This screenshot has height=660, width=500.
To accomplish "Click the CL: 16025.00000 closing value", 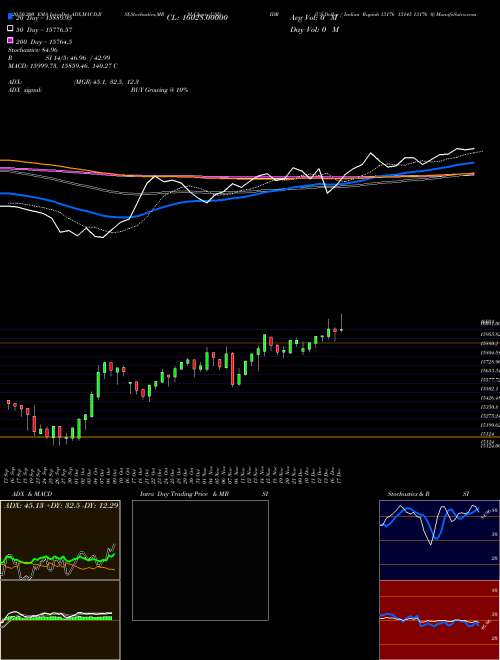I will (x=197, y=17).
